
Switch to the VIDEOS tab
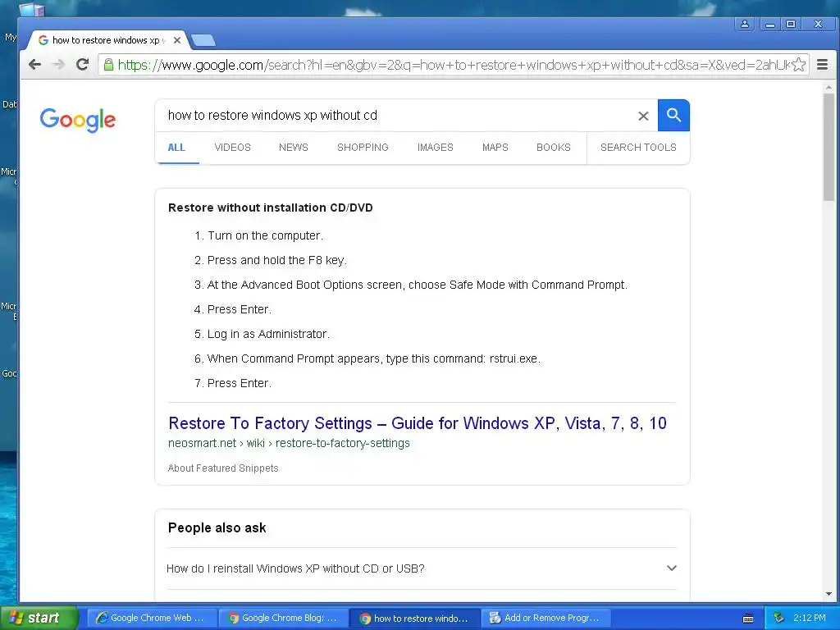point(232,148)
